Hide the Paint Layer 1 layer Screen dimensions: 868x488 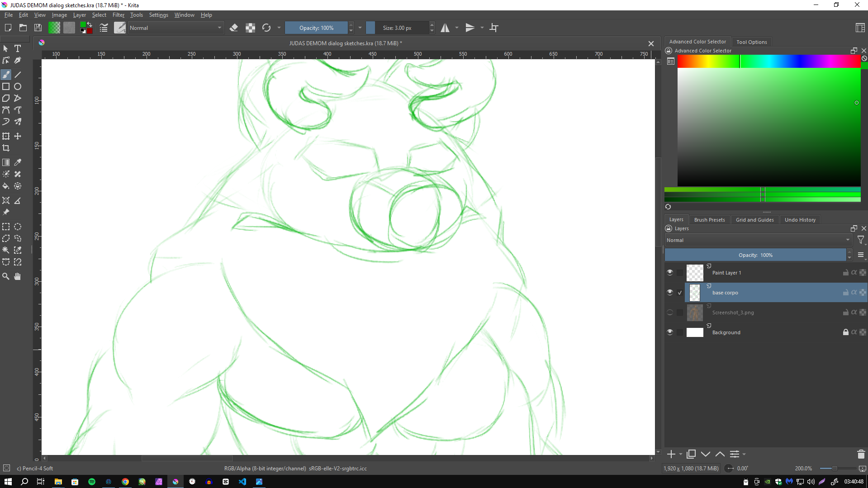pos(670,272)
